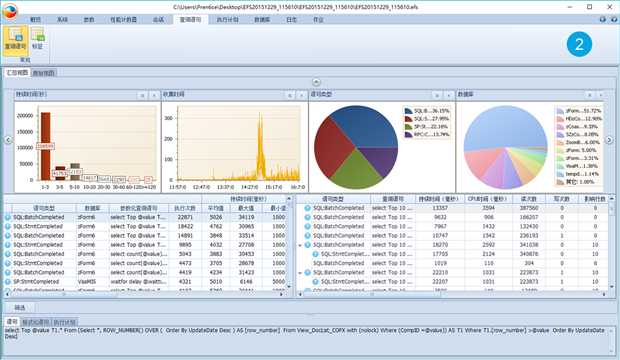Show previous charts with left round arrow

pyautogui.click(x=8, y=140)
